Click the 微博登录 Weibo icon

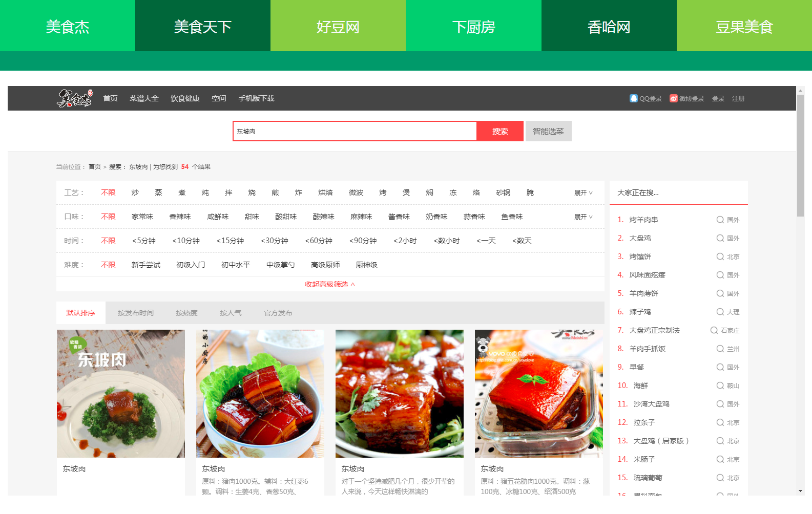674,98
